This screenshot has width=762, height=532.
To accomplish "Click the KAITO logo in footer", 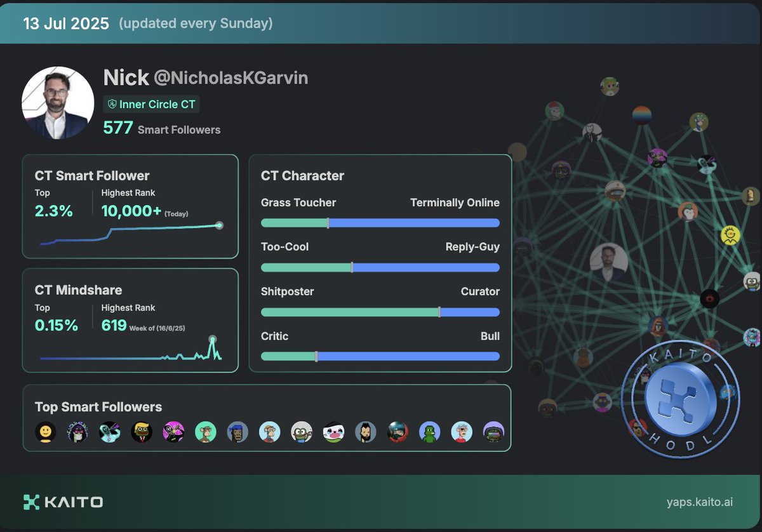I will (x=63, y=502).
